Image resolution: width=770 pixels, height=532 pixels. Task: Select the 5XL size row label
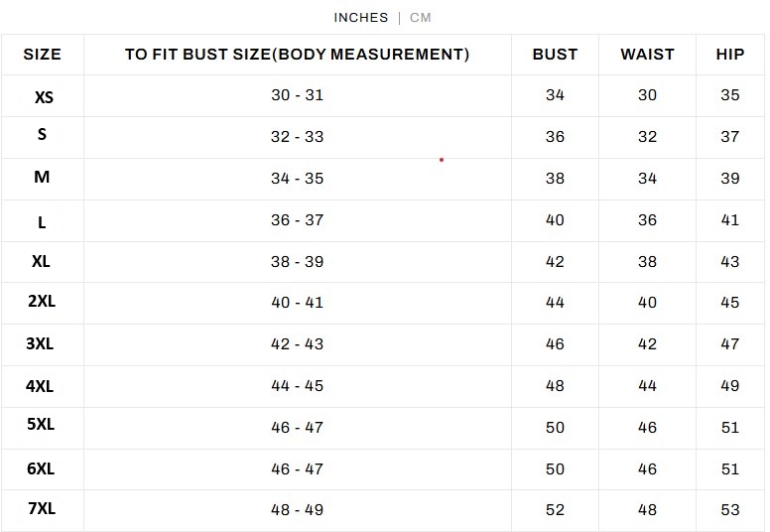42,424
